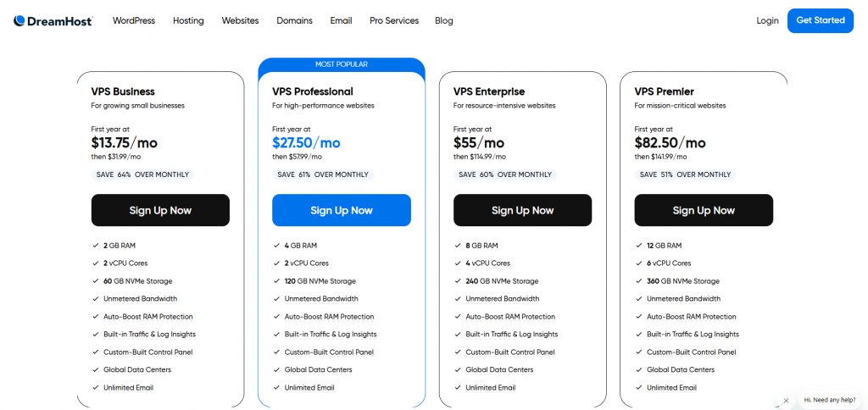The height and width of the screenshot is (410, 868).
Task: Open the Hosting menu
Action: point(188,20)
